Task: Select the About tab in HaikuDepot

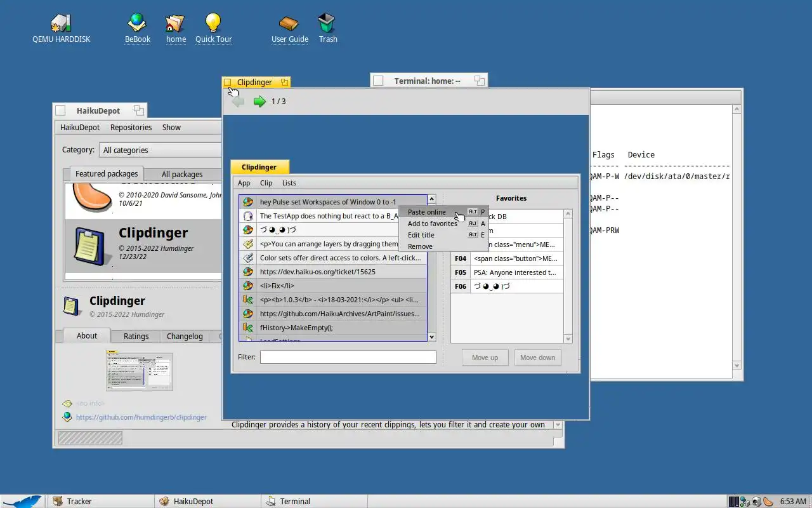Action: pyautogui.click(x=87, y=336)
